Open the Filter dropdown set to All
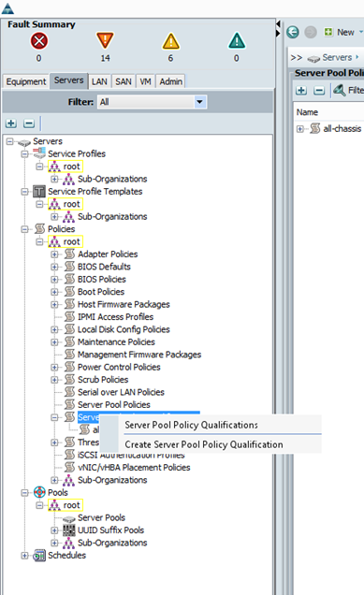This screenshot has width=364, height=595. coord(199,102)
